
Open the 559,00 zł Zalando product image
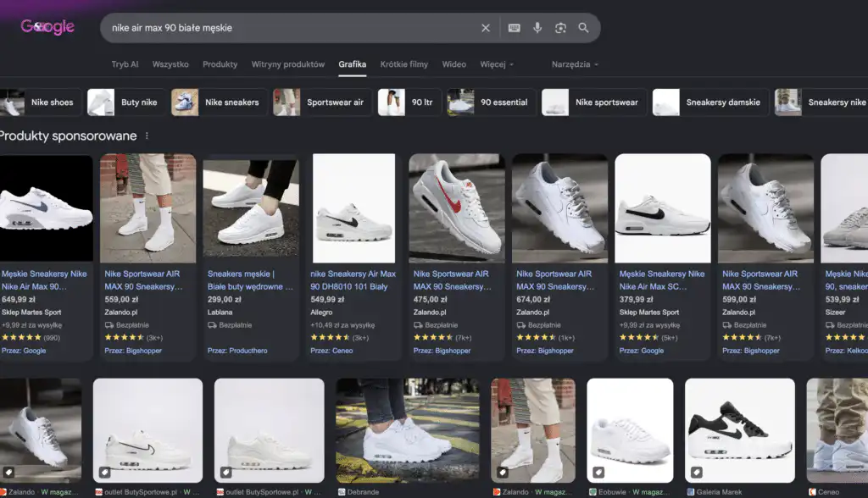147,208
